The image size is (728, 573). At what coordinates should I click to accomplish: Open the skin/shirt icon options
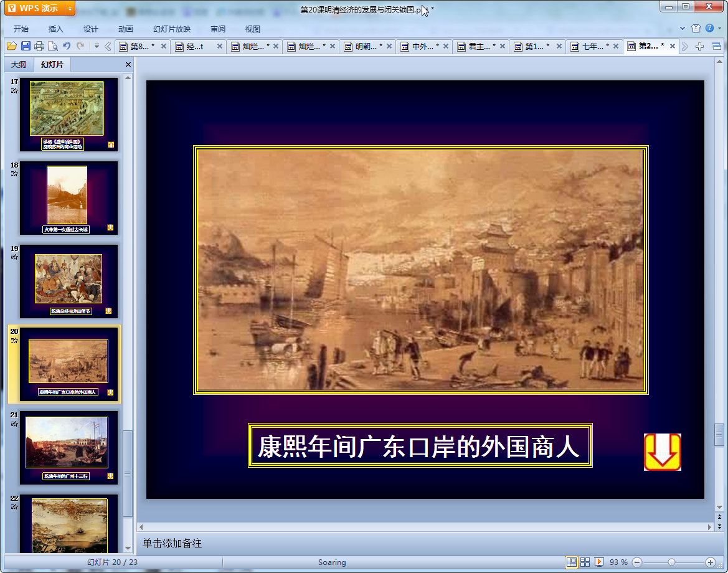tap(696, 28)
